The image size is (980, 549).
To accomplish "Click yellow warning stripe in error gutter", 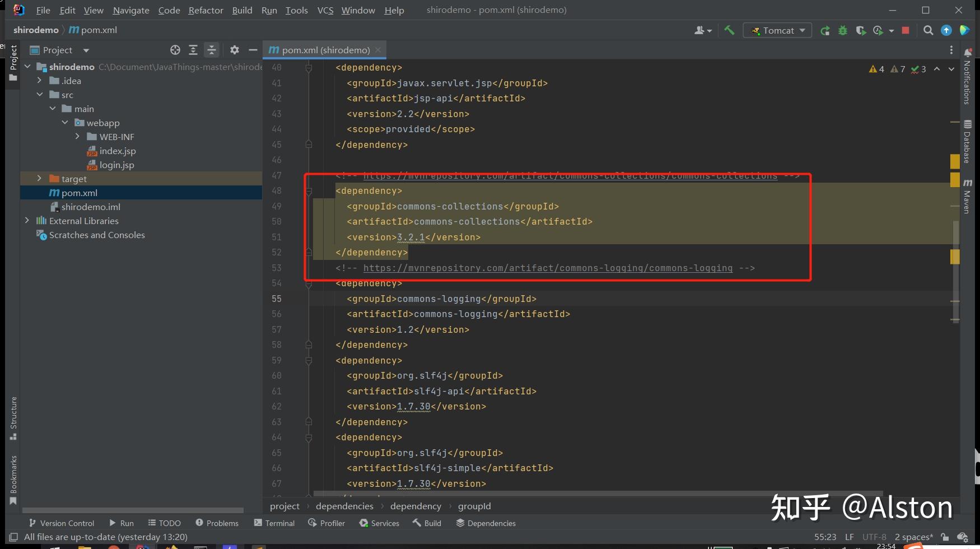I will (955, 161).
